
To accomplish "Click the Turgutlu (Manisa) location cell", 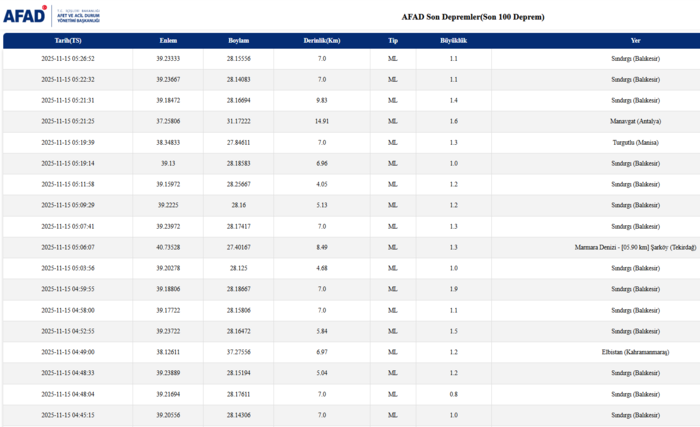I will coord(636,142).
